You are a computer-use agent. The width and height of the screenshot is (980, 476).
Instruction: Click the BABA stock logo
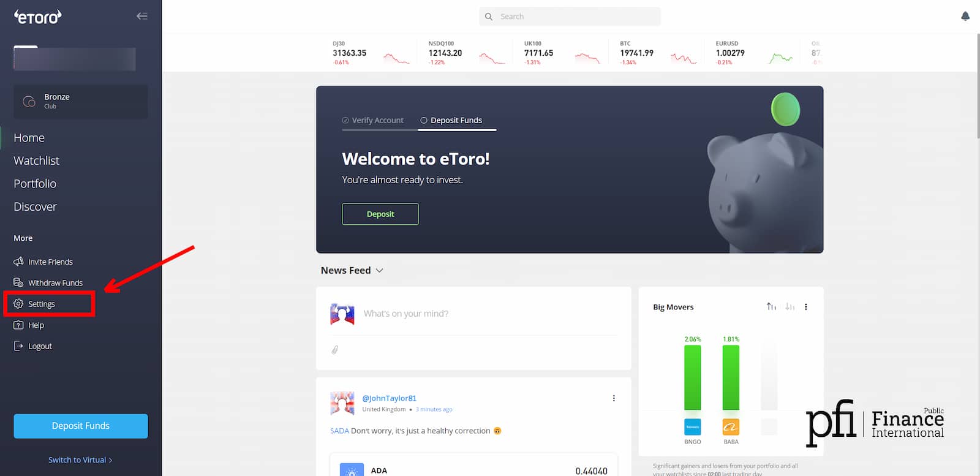[x=731, y=427]
